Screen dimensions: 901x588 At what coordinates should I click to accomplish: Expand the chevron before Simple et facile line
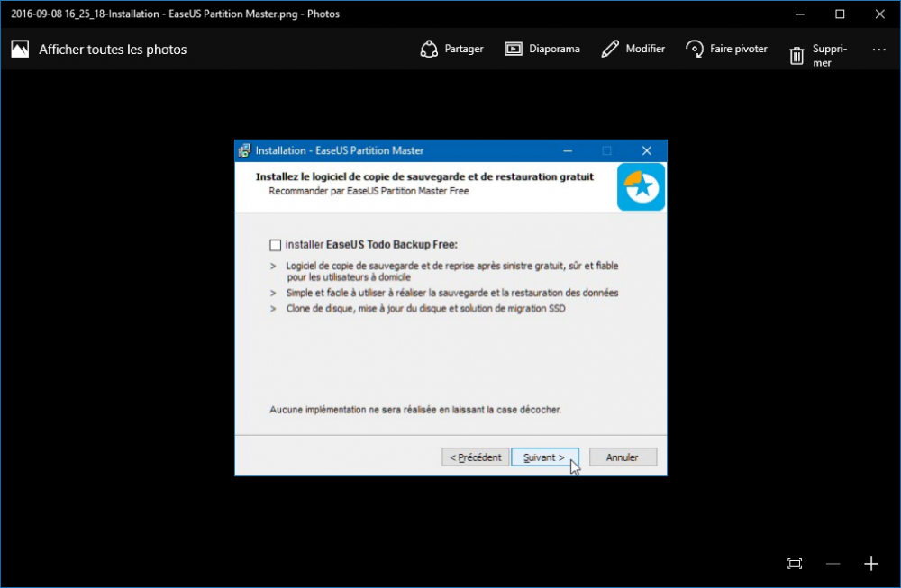[271, 293]
